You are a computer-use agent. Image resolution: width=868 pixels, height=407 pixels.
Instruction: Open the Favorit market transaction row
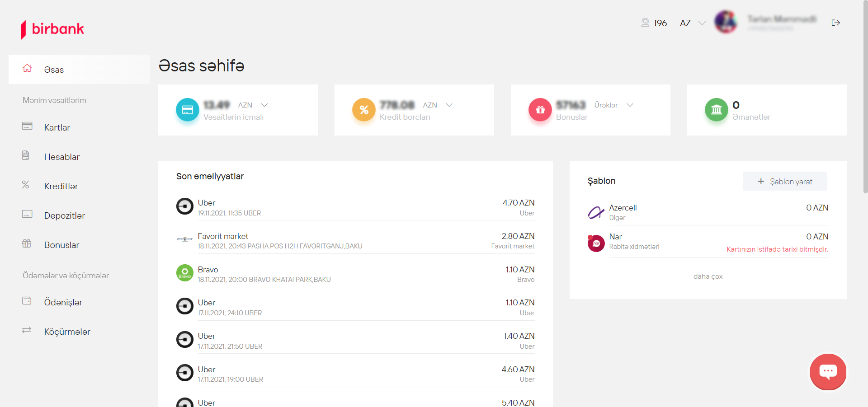click(355, 240)
